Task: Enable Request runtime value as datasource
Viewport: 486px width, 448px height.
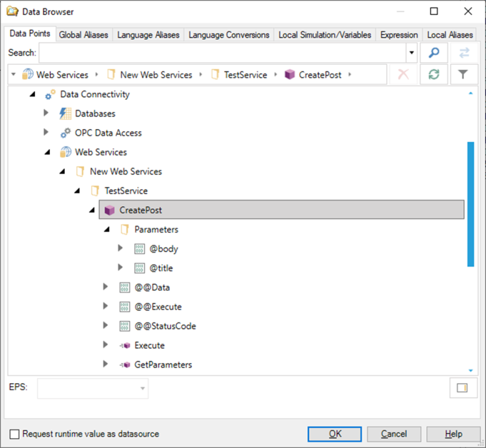Action: point(14,434)
